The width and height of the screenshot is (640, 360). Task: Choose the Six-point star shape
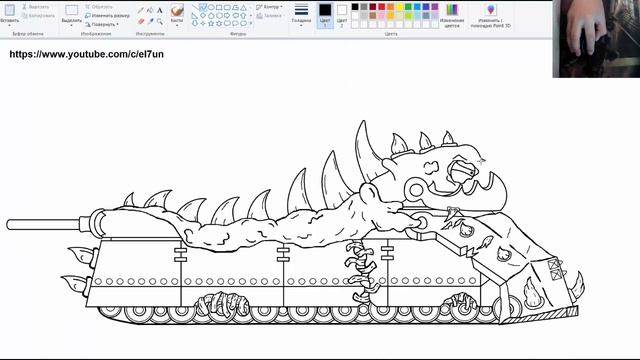[219, 23]
